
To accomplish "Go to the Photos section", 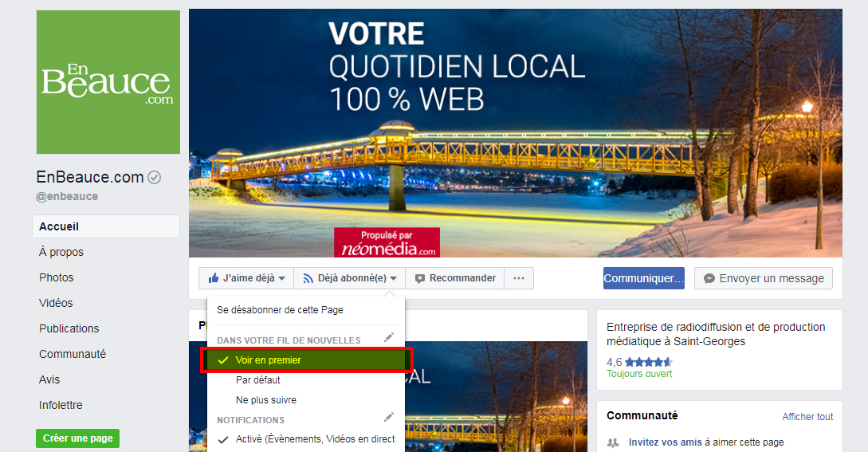I will point(56,277).
